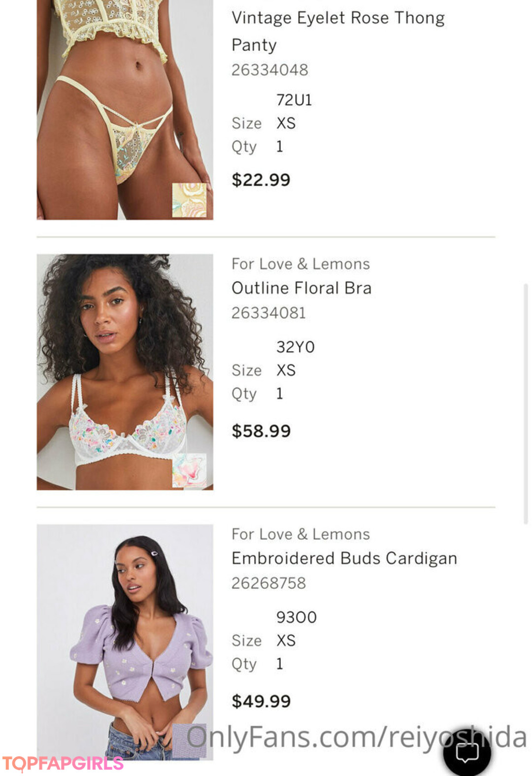Open the chat bubble icon

pos(467,752)
